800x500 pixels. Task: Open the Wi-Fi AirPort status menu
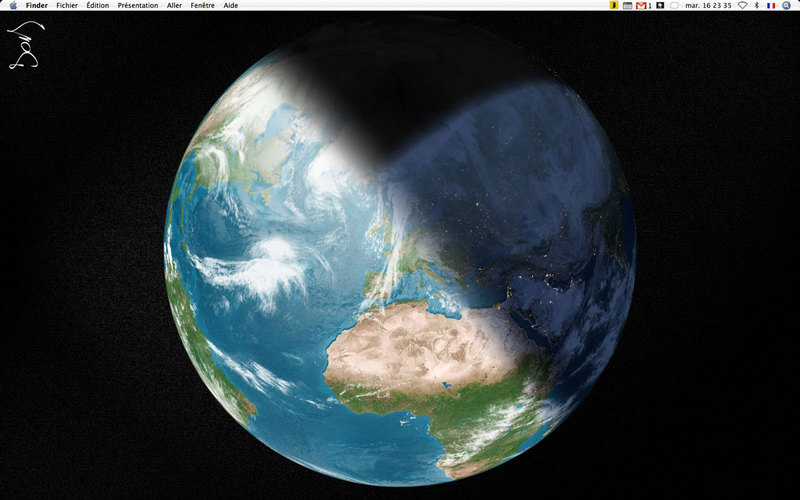743,5
